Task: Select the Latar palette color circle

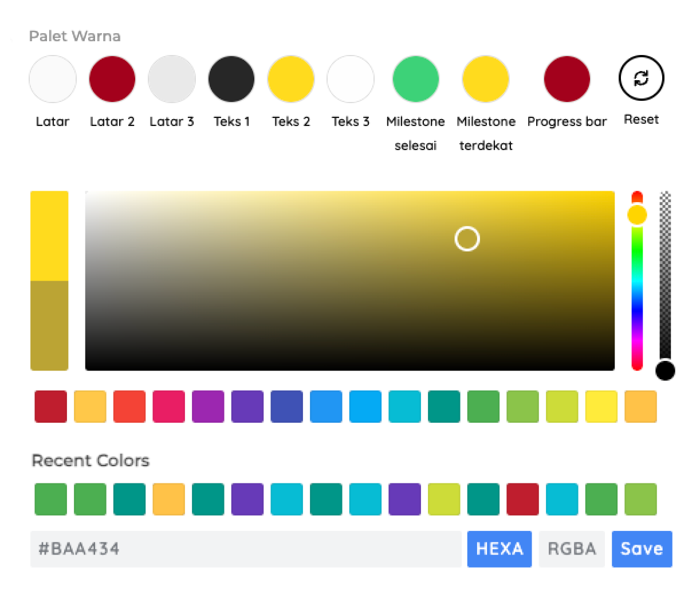Action: pyautogui.click(x=53, y=79)
